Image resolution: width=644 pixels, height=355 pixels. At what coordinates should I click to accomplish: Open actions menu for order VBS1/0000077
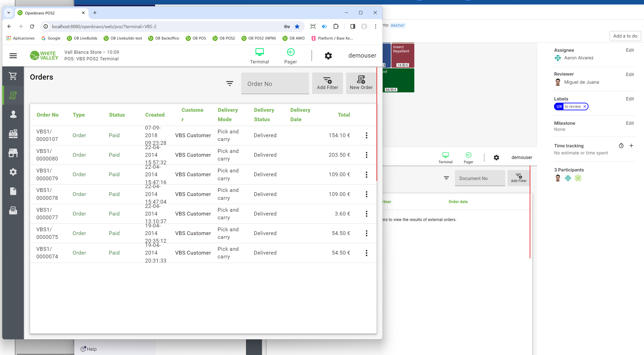point(366,214)
